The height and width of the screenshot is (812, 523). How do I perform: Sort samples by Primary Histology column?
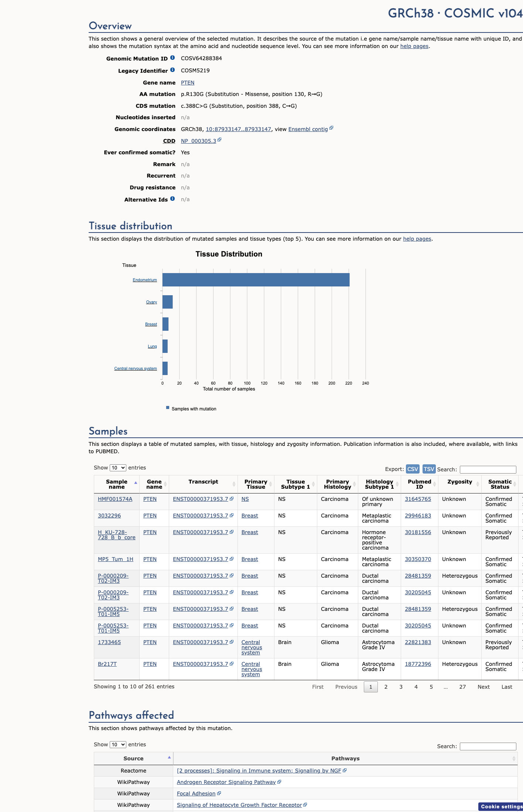(338, 484)
